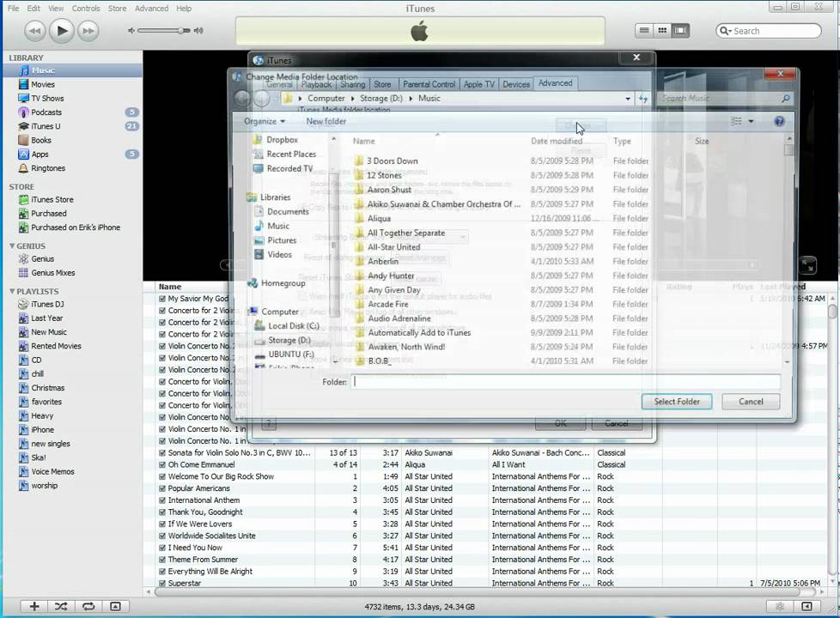The width and height of the screenshot is (840, 618).
Task: Refresh the folder dialog address bar
Action: tap(642, 99)
